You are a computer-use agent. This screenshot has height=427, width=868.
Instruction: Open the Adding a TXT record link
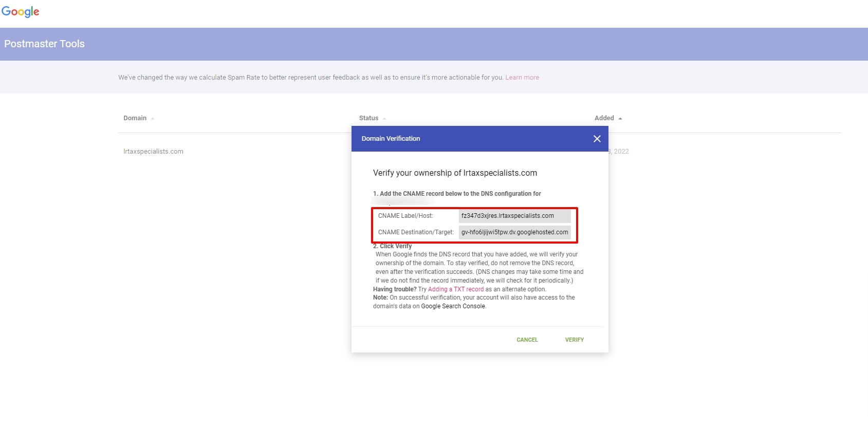click(x=456, y=289)
